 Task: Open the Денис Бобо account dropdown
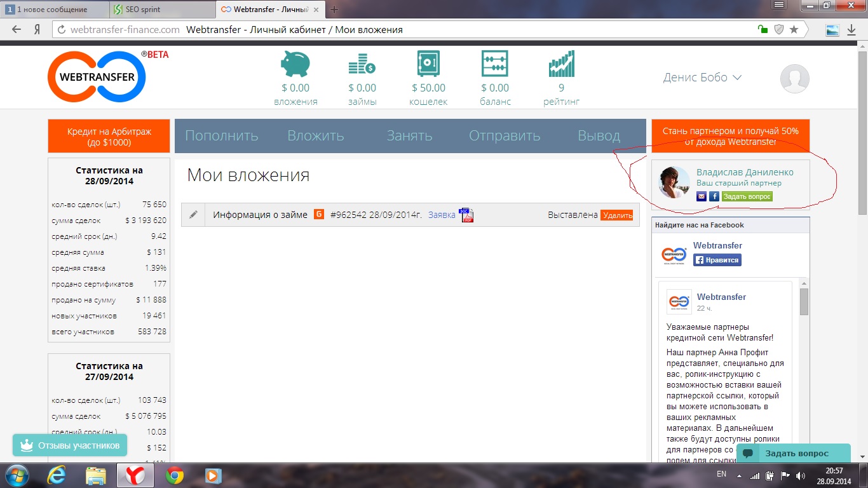[x=702, y=78]
